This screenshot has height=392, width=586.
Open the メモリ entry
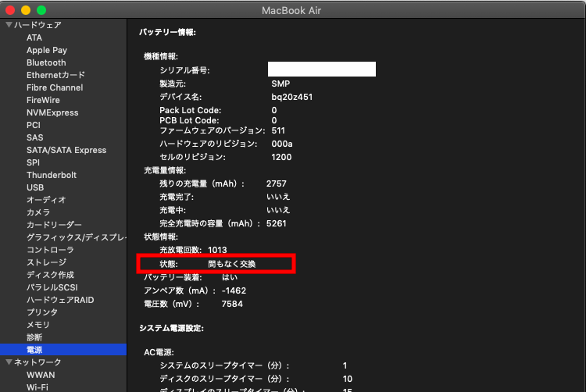[x=38, y=325]
